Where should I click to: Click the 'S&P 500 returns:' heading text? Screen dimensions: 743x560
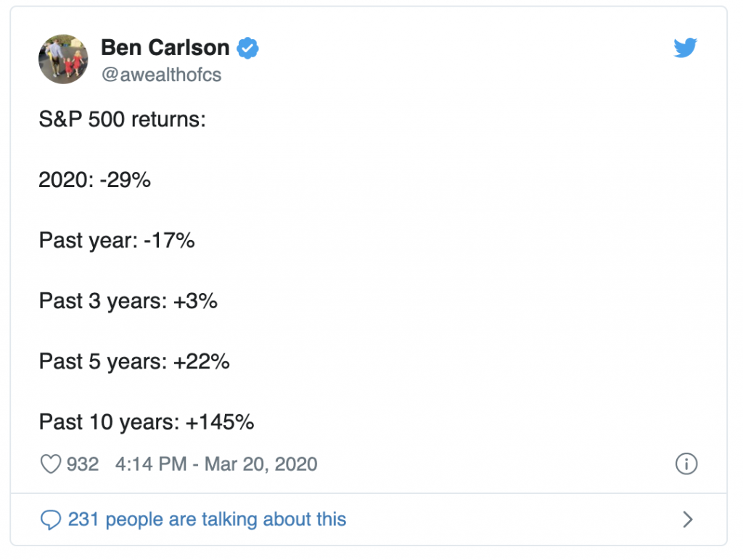click(x=123, y=119)
